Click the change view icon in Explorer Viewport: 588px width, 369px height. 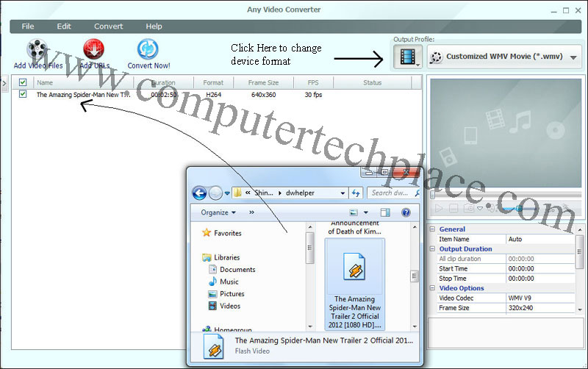coord(354,212)
